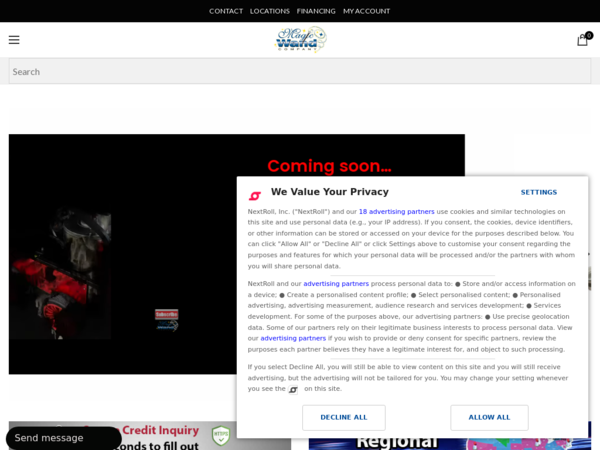Open the Send message chat button

click(x=64, y=438)
